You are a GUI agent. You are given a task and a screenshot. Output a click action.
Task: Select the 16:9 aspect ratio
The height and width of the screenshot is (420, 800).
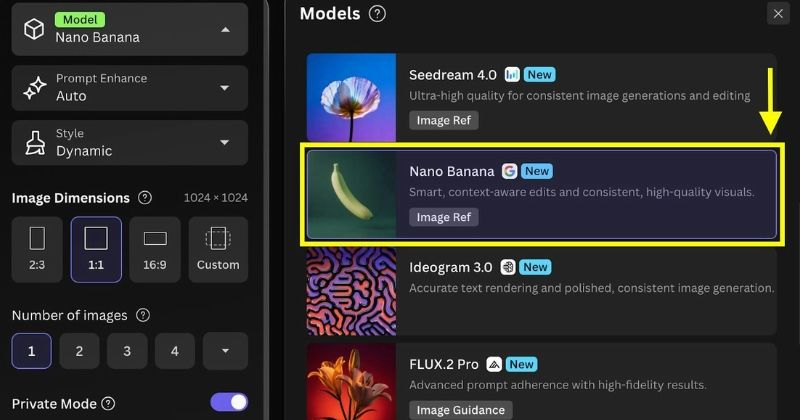tap(155, 250)
